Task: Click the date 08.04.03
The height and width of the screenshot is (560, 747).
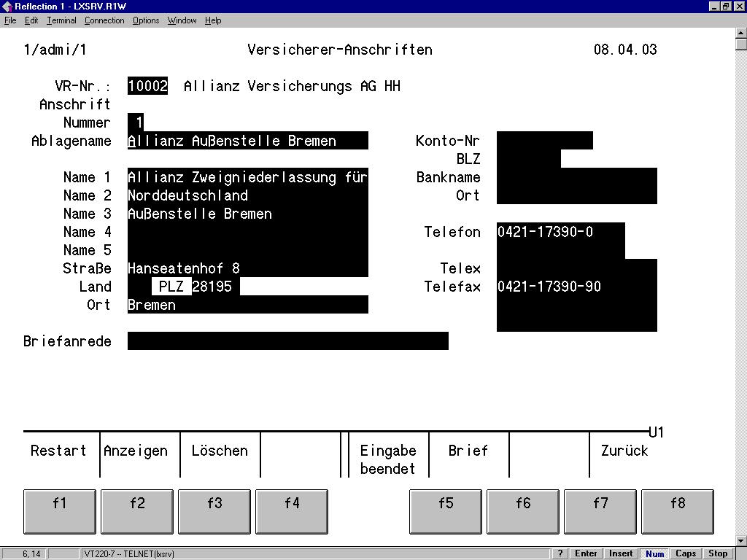Action: coord(625,50)
